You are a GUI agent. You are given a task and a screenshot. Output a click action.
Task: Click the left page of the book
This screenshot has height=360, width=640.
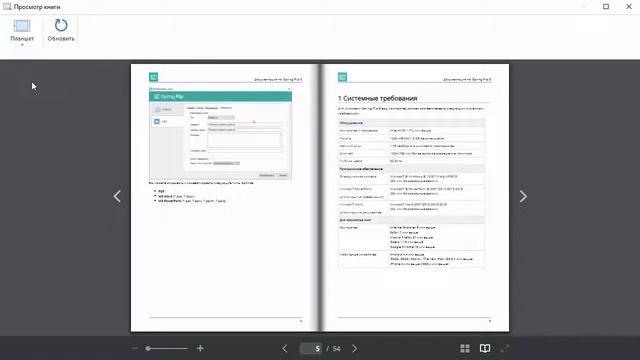224,198
